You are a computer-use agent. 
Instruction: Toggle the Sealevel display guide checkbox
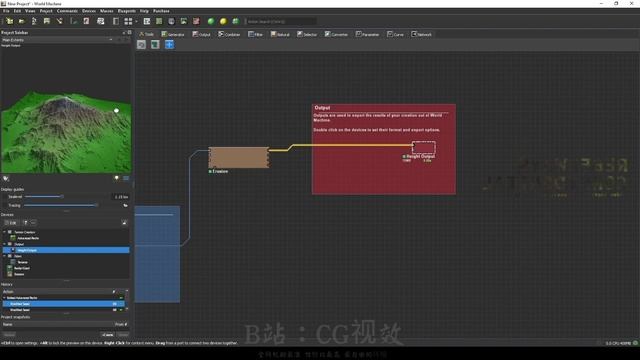5,197
